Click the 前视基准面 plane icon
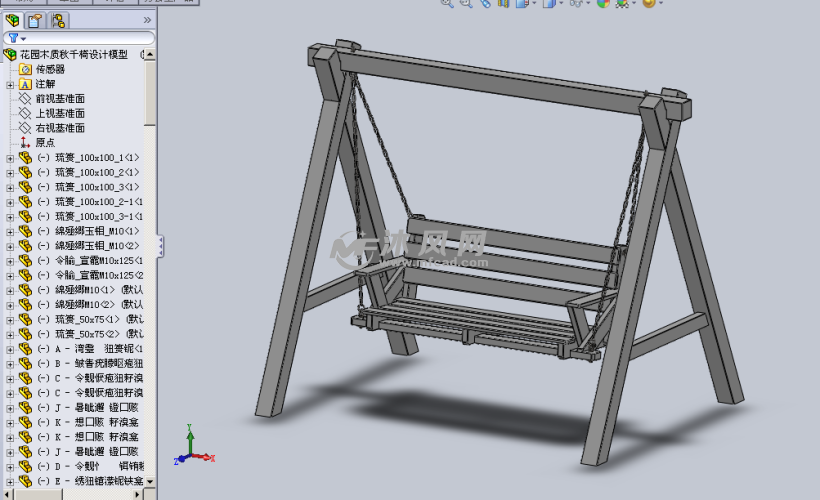Screen dimensions: 820x500 point(25,98)
